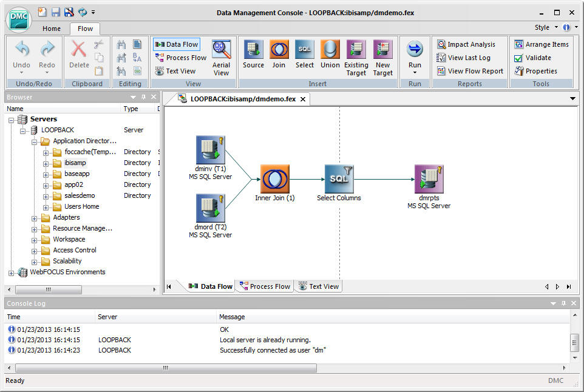Collapse the Servers tree node
This screenshot has width=584, height=392.
click(11, 120)
